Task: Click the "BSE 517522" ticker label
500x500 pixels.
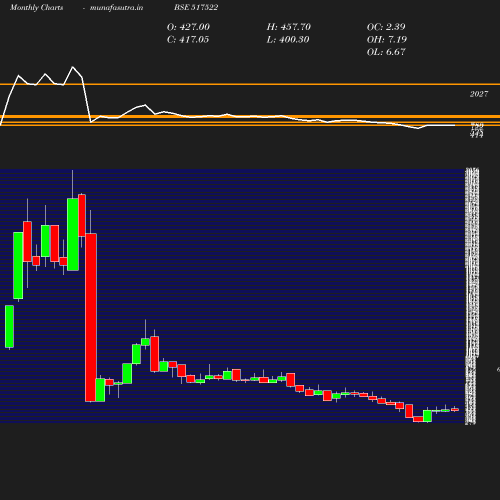Action: [196, 8]
